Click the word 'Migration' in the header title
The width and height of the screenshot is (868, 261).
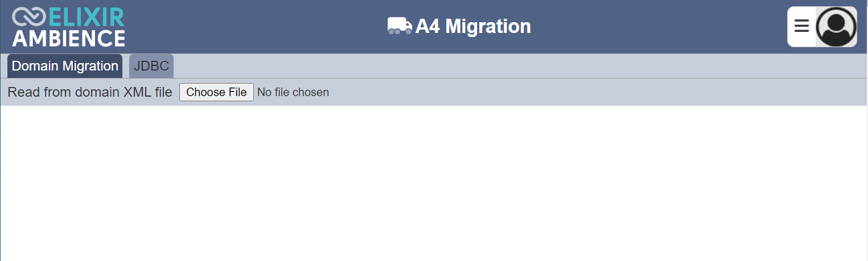point(488,26)
